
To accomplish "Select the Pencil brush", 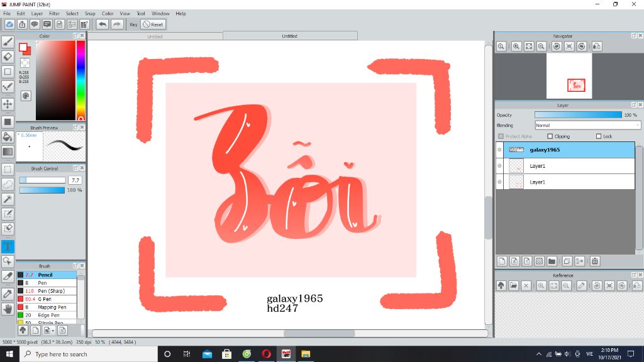I will point(47,275).
